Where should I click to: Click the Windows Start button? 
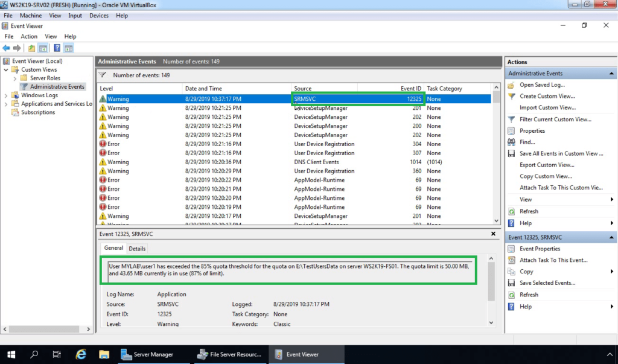11,354
